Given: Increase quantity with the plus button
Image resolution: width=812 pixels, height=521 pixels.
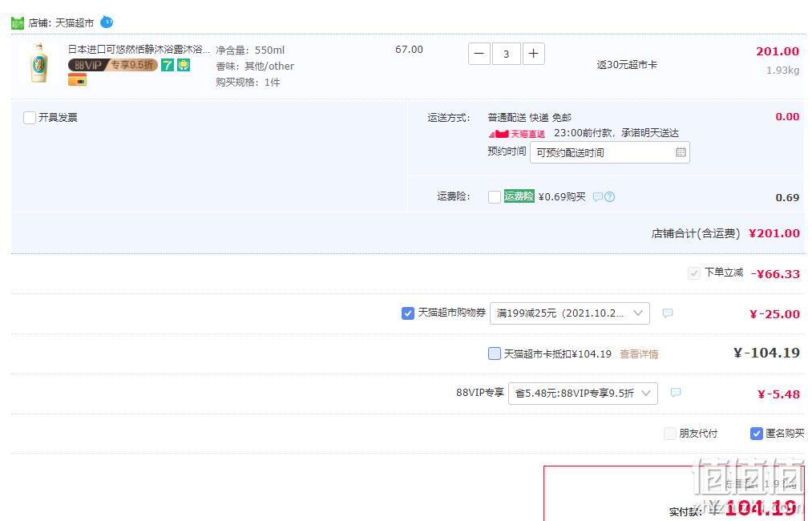Looking at the screenshot, I should coord(533,54).
